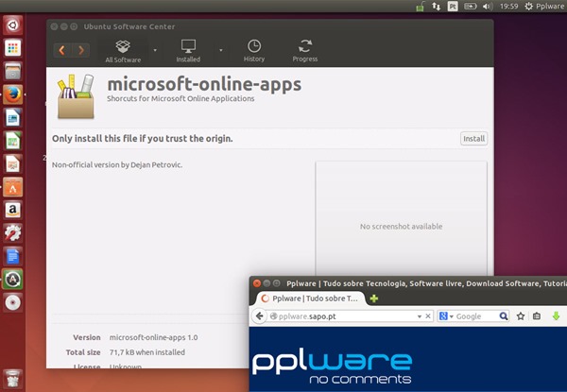
Task: Click the Firefox search magnifier icon
Action: [504, 316]
